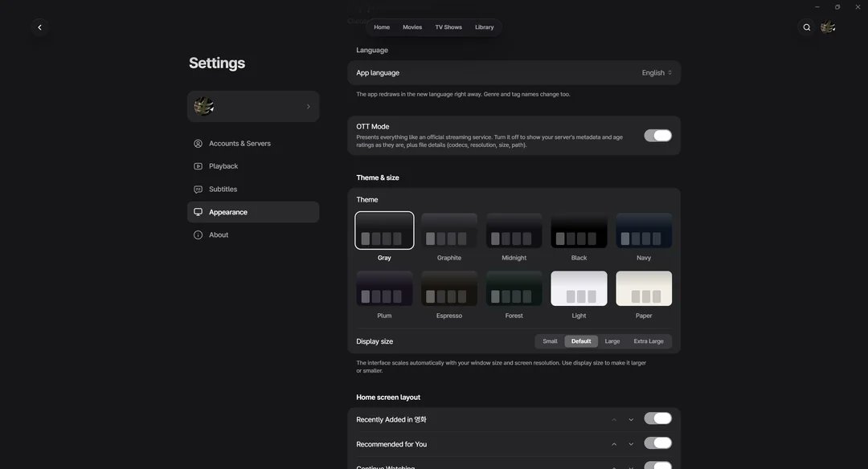Click the Display size label
This screenshot has width=868, height=469.
point(375,341)
